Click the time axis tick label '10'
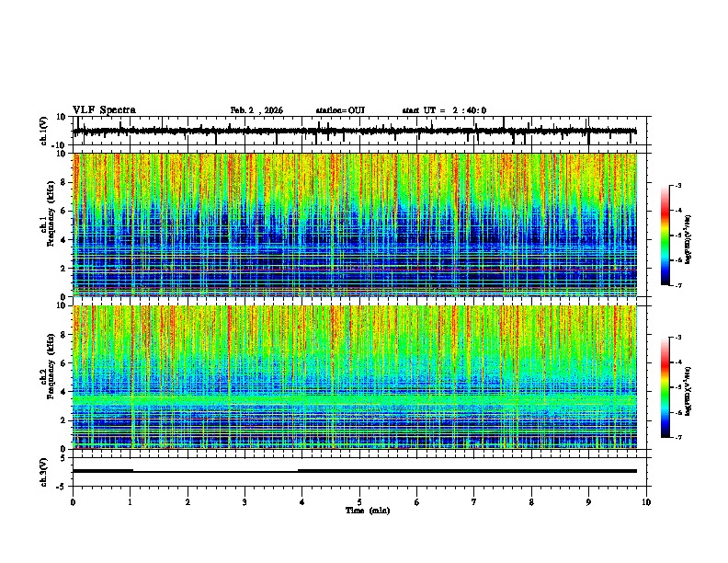This screenshot has width=728, height=563. point(646,502)
